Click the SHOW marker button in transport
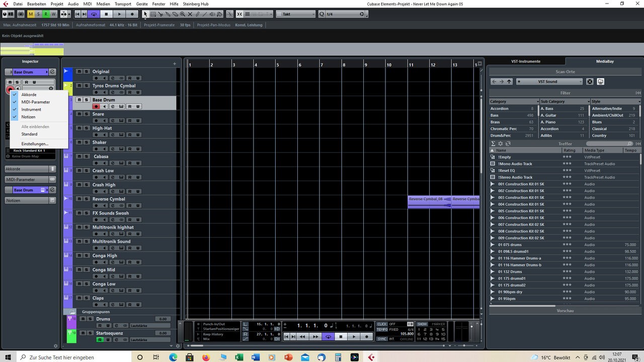644x362 pixels. tap(422, 324)
